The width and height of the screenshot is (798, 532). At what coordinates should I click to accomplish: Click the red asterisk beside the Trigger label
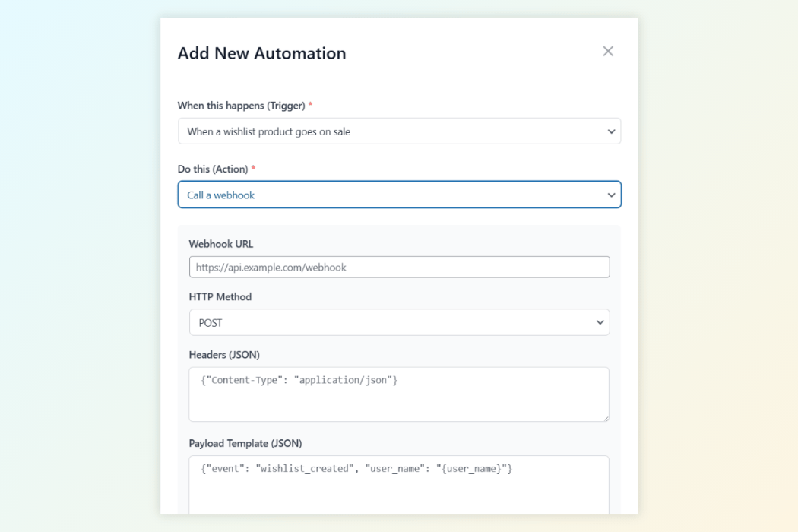310,106
